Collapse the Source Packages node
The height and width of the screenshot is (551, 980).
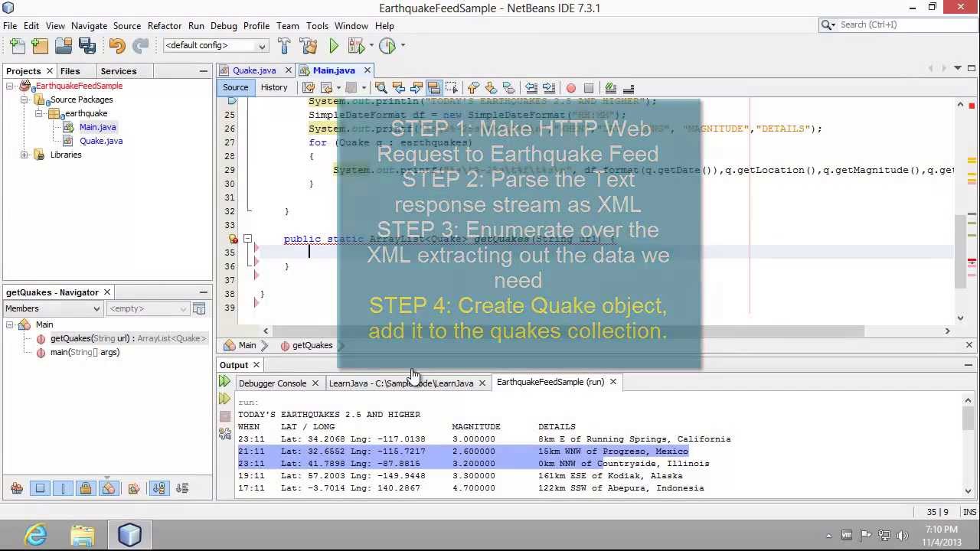(x=24, y=99)
